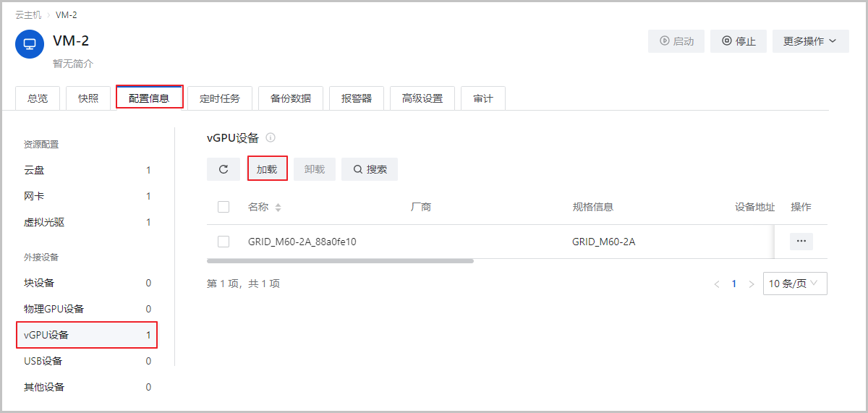Go to the previous page arrow
The image size is (868, 413).
pos(717,284)
